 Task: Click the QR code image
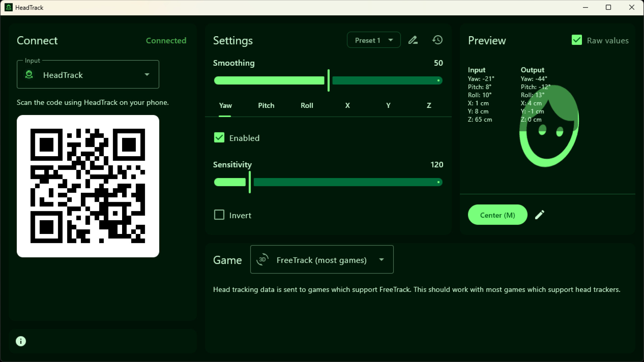pyautogui.click(x=88, y=186)
